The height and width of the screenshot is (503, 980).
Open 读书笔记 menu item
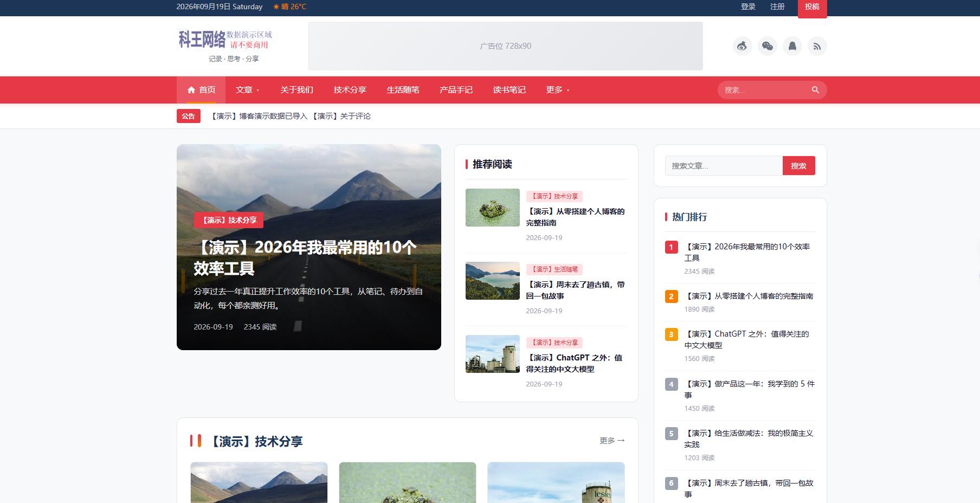[x=509, y=90]
